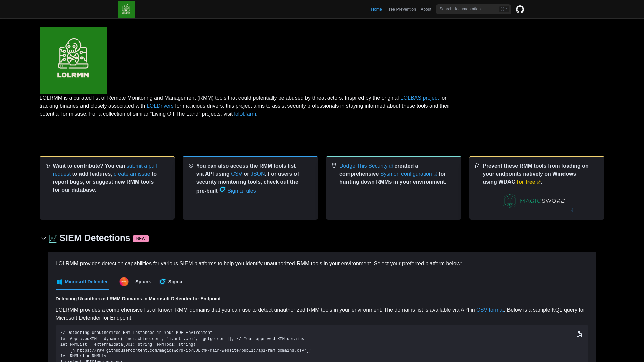Click the Sigma icon beside Sigma rules
This screenshot has width=644, height=362.
tap(222, 189)
